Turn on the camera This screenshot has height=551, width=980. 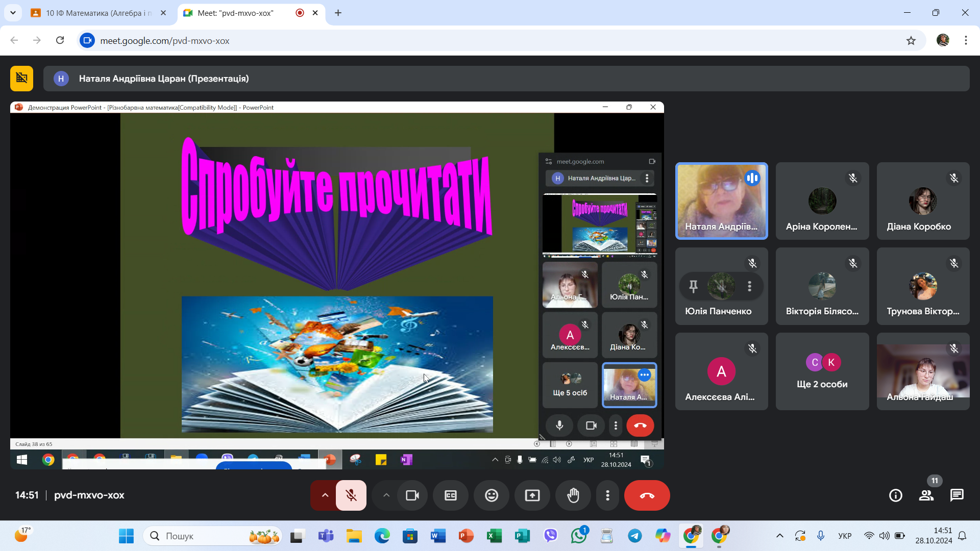pyautogui.click(x=412, y=495)
